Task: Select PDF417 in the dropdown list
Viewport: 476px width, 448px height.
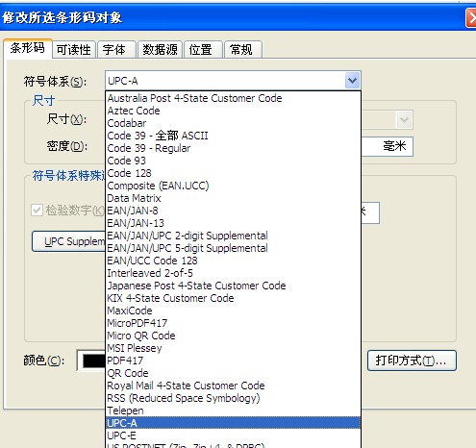Action: click(233, 361)
